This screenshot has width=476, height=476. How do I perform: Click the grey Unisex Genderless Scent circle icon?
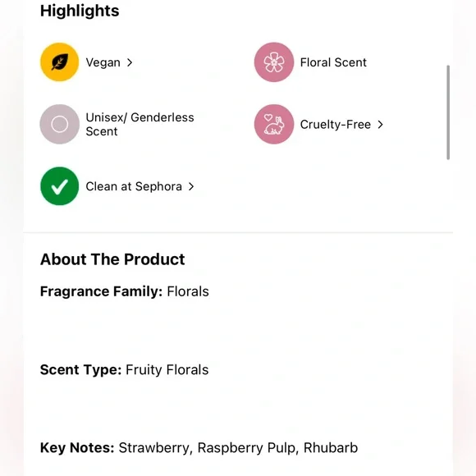pos(59,124)
